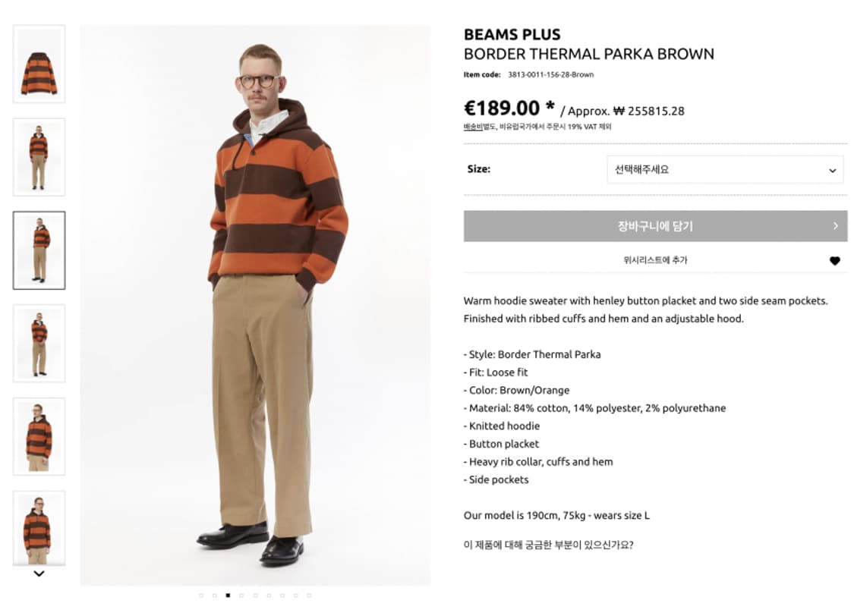Select the bottom-most visible thumbnail
The width and height of the screenshot is (854, 616).
tap(38, 527)
